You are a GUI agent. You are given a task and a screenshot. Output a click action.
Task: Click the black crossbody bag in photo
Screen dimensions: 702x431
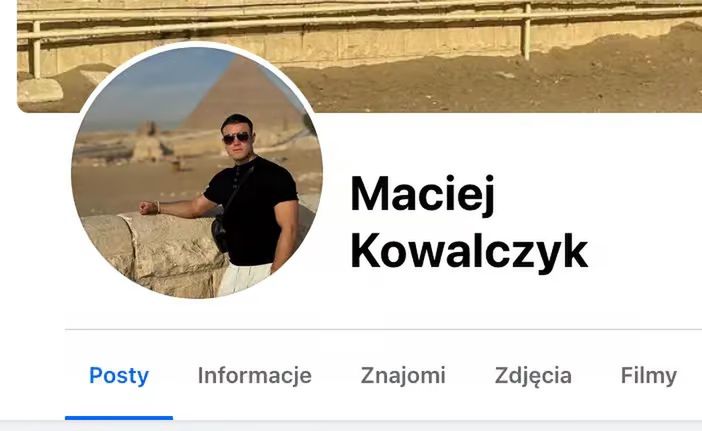pos(219,233)
